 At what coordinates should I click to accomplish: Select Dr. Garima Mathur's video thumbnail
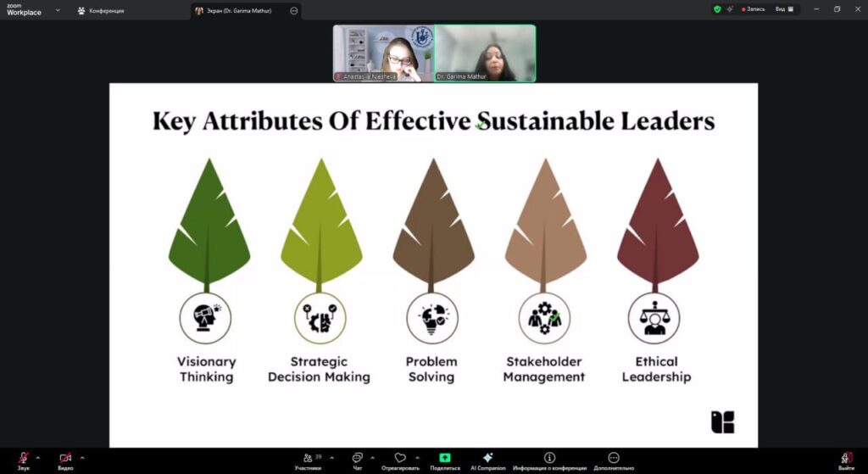(x=486, y=53)
